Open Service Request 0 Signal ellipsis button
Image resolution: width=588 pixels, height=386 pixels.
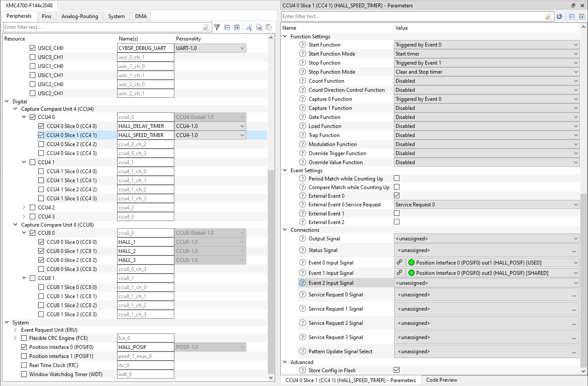pos(574,295)
